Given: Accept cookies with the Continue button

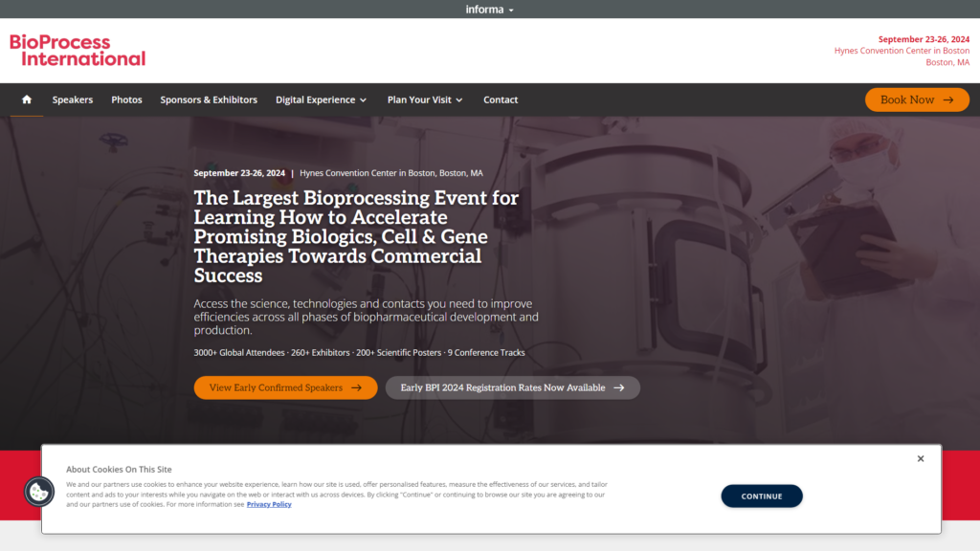Looking at the screenshot, I should point(761,496).
